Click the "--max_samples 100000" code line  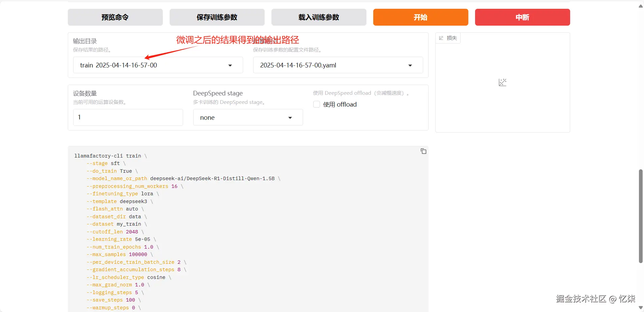120,254
